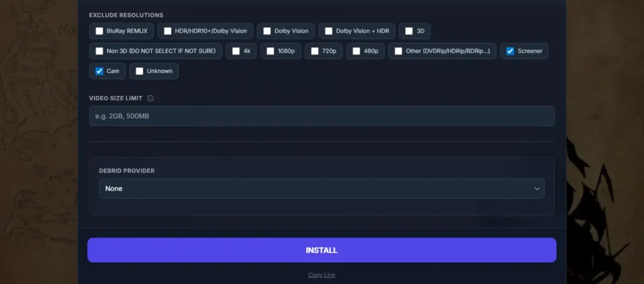Toggle the 480p checkbox

pyautogui.click(x=357, y=51)
